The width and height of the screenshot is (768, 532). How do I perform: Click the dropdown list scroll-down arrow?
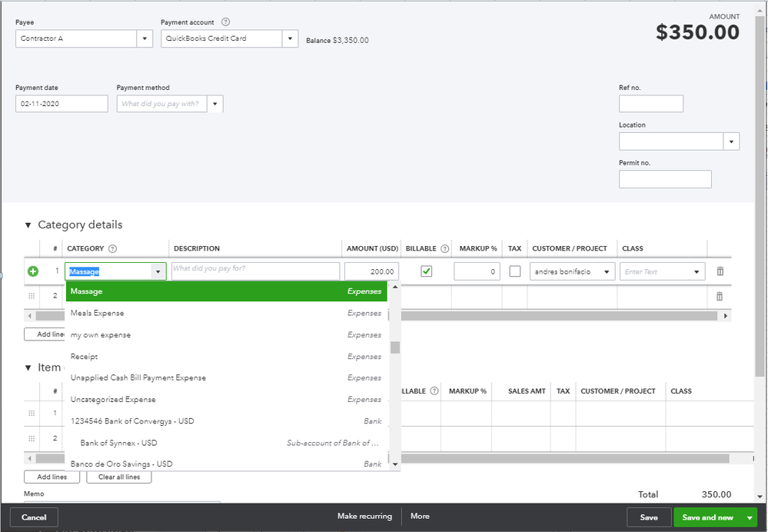click(x=395, y=464)
